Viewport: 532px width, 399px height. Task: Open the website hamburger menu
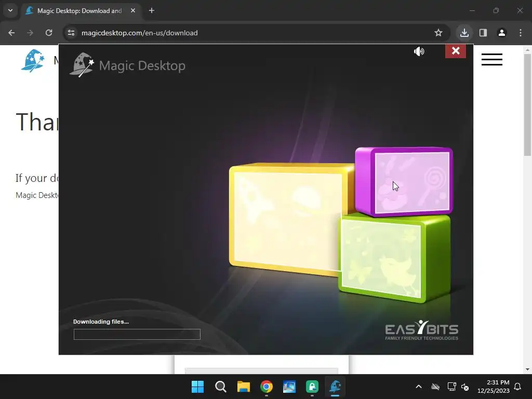pyautogui.click(x=491, y=59)
